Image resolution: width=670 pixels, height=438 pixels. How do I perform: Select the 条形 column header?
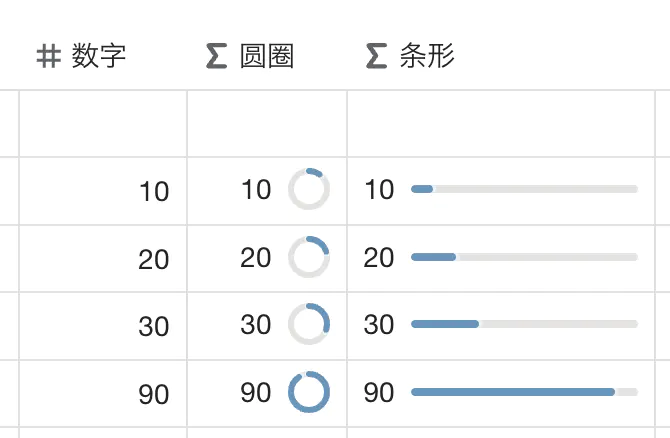[x=426, y=57]
